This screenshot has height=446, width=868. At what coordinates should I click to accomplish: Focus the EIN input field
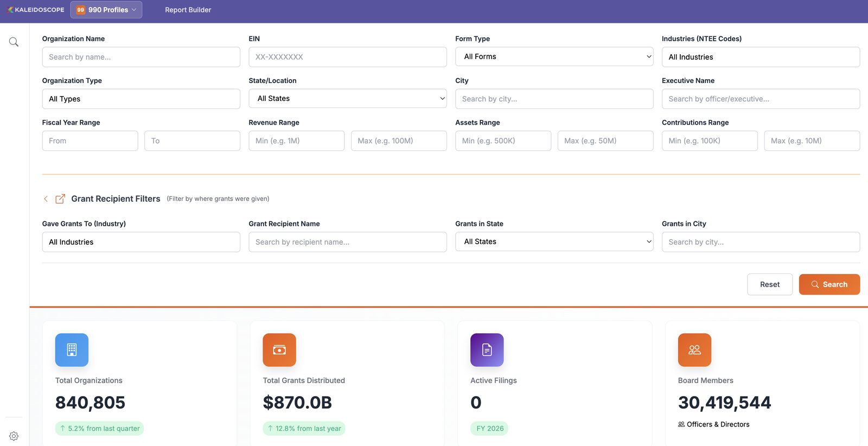pyautogui.click(x=348, y=57)
